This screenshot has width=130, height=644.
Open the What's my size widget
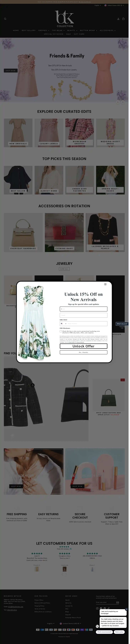pyautogui.click(x=122, y=324)
